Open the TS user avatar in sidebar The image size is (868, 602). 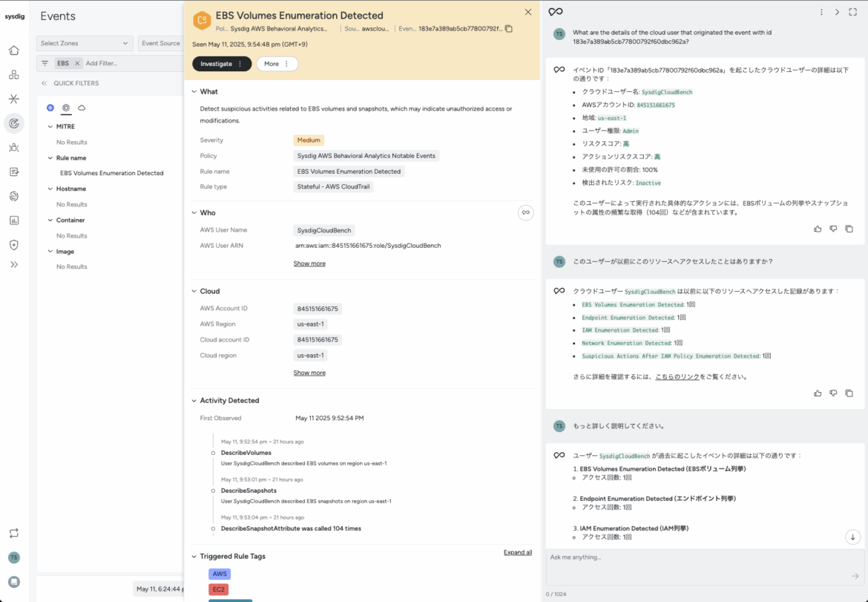click(14, 557)
